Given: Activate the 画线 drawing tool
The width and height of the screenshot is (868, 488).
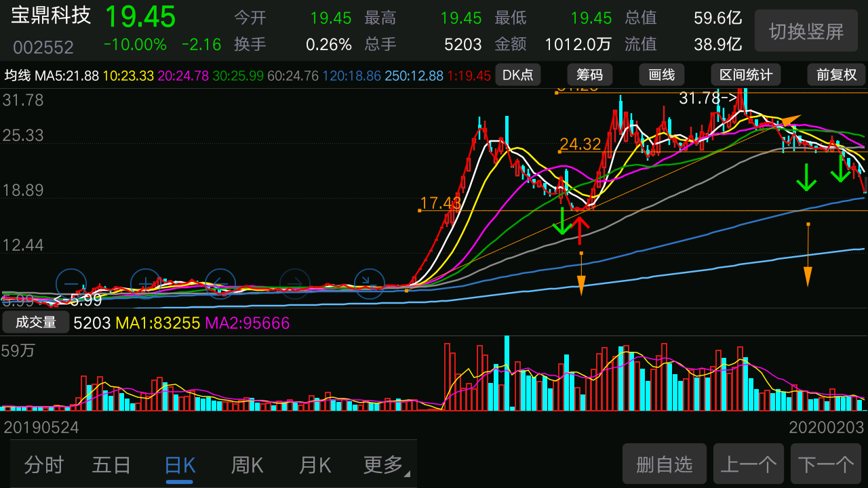Looking at the screenshot, I should (662, 75).
